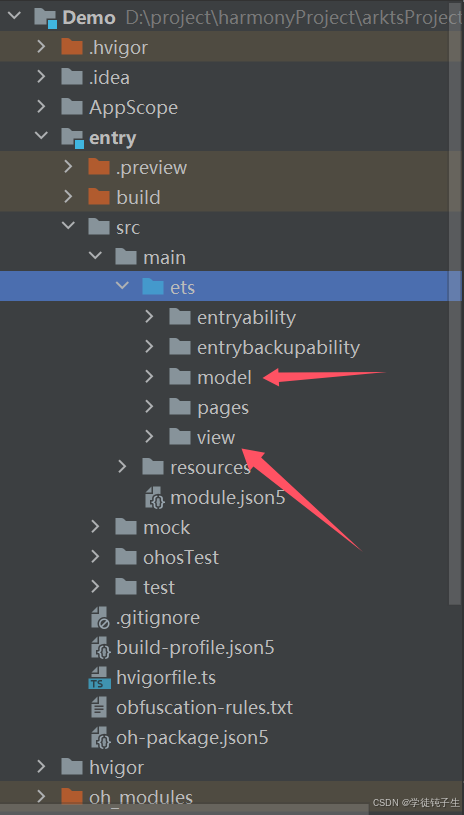
Task: Click the .gitignore file icon
Action: click(100, 617)
